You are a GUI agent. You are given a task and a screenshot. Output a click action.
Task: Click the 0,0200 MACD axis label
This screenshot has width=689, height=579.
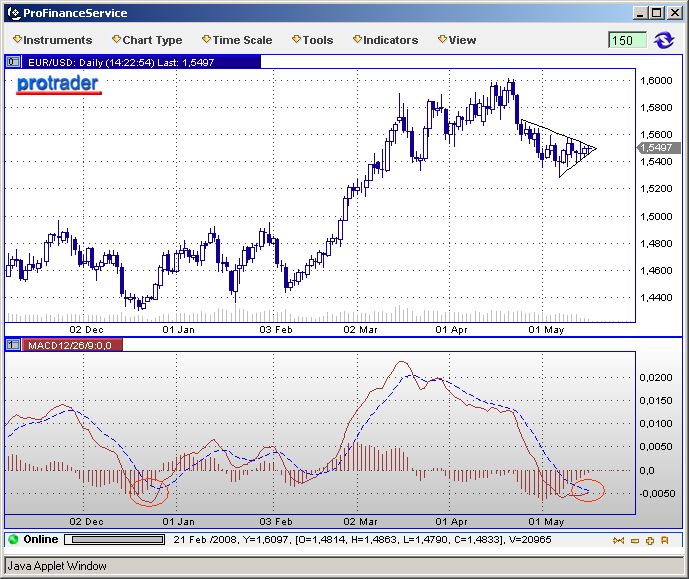pos(656,377)
